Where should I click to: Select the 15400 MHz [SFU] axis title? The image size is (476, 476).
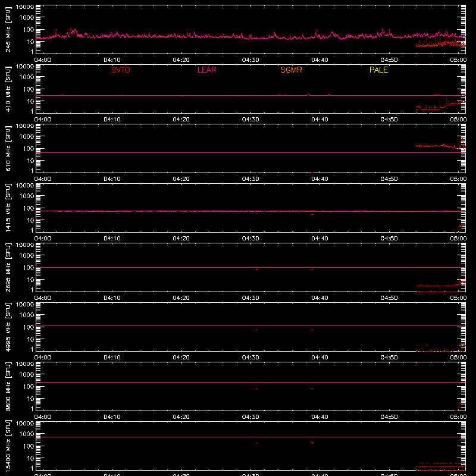click(x=8, y=446)
